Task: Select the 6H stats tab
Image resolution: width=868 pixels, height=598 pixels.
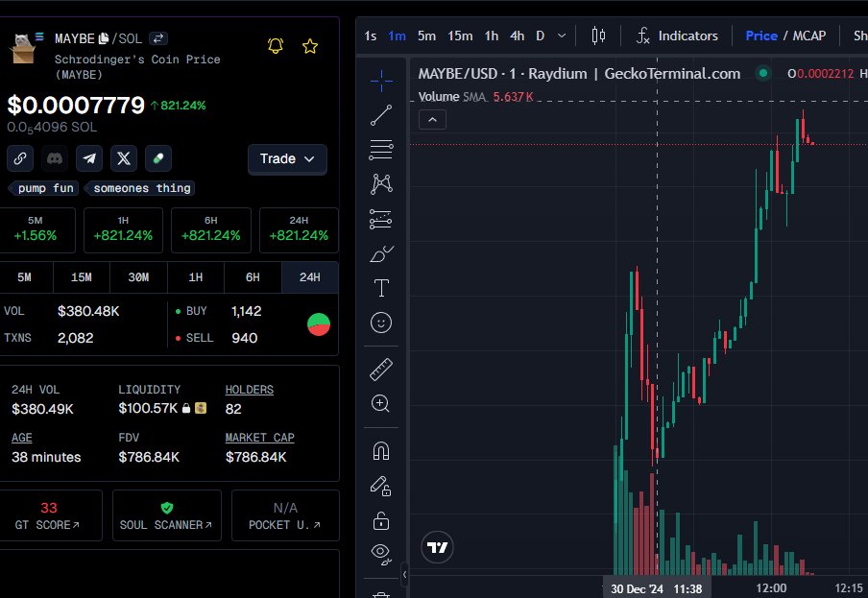Action: coord(253,277)
